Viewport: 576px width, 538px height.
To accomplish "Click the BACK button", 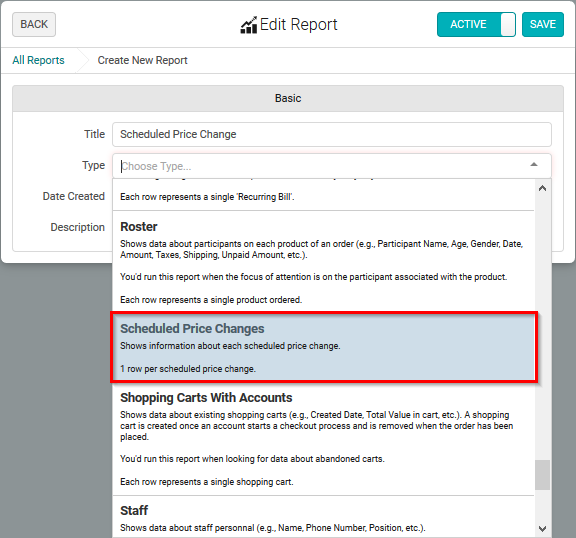I will [34, 24].
